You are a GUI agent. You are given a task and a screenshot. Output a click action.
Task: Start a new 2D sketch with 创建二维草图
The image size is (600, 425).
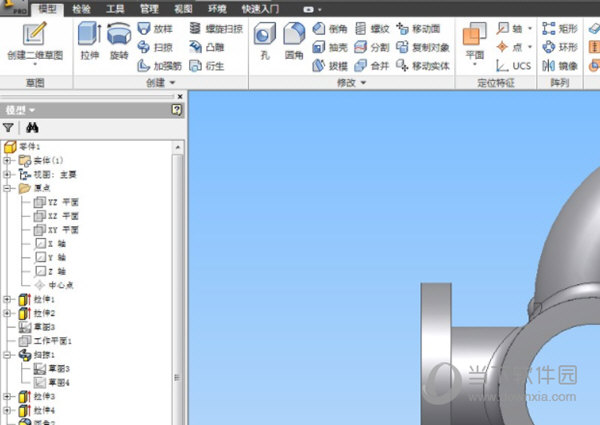pos(35,42)
